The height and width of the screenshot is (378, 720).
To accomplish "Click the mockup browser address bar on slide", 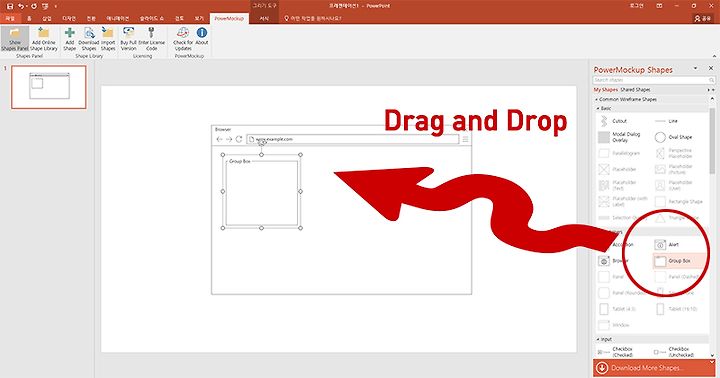I will point(352,139).
